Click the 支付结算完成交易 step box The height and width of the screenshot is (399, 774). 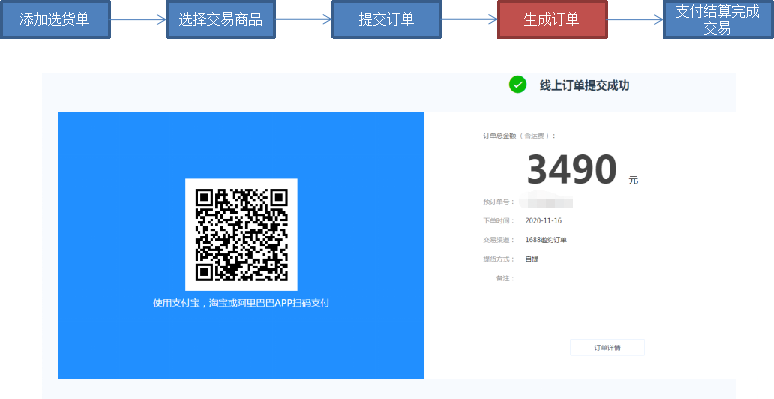coord(718,19)
